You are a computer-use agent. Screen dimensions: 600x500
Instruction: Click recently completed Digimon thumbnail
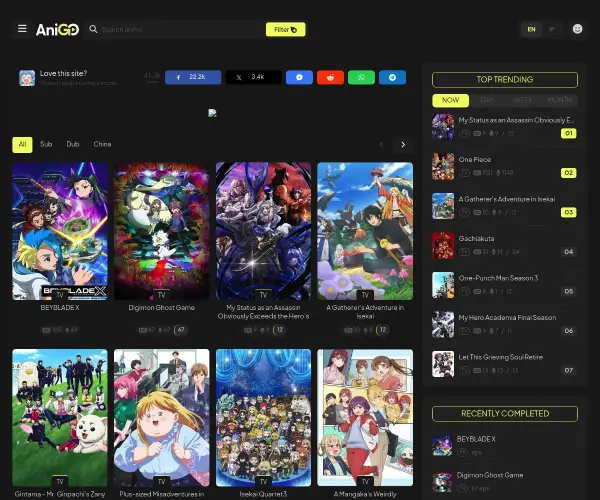[x=442, y=482]
